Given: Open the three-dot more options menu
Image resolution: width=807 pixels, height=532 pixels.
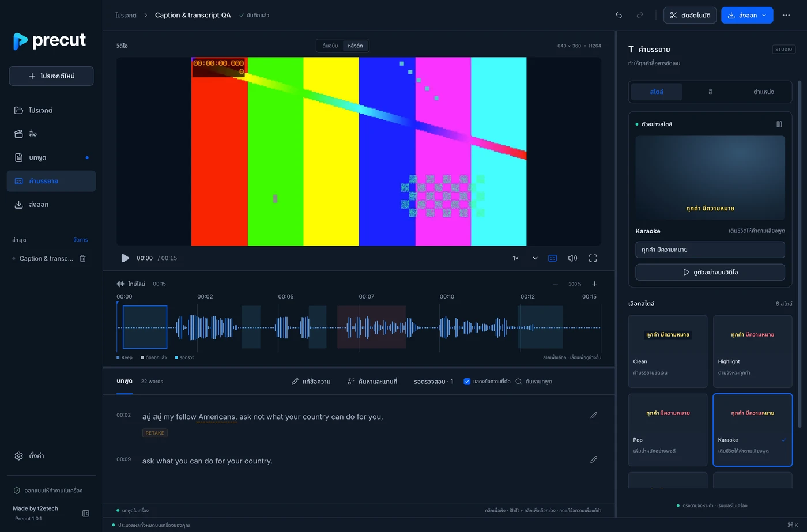Looking at the screenshot, I should [786, 16].
